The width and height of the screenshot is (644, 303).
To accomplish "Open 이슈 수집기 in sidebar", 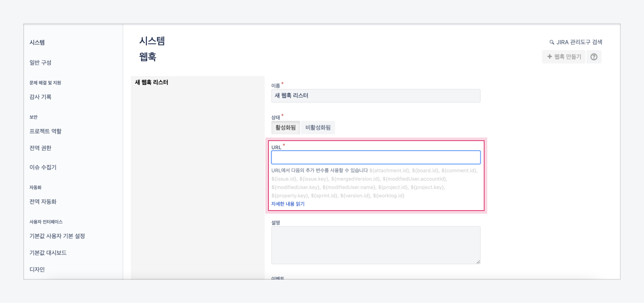I will (43, 167).
